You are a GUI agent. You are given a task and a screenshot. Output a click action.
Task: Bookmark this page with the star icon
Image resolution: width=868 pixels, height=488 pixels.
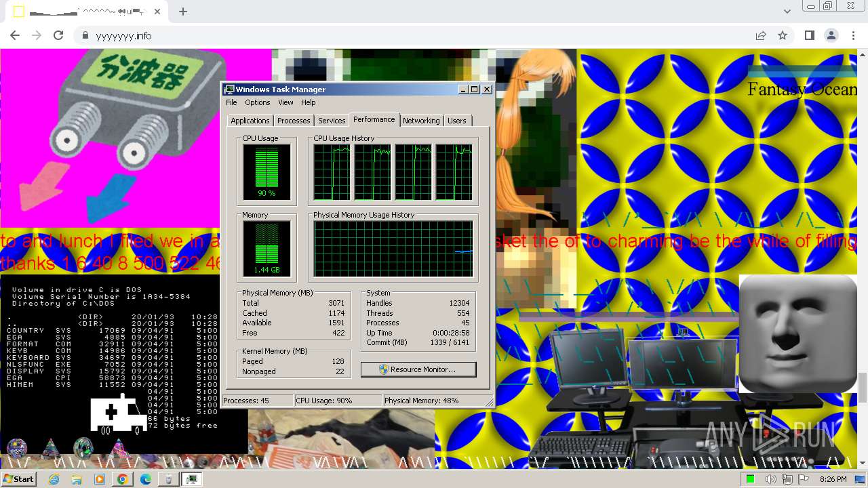click(783, 35)
